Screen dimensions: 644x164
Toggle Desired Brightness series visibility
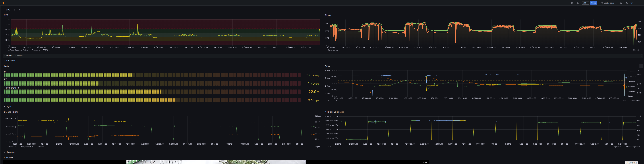[633, 147]
